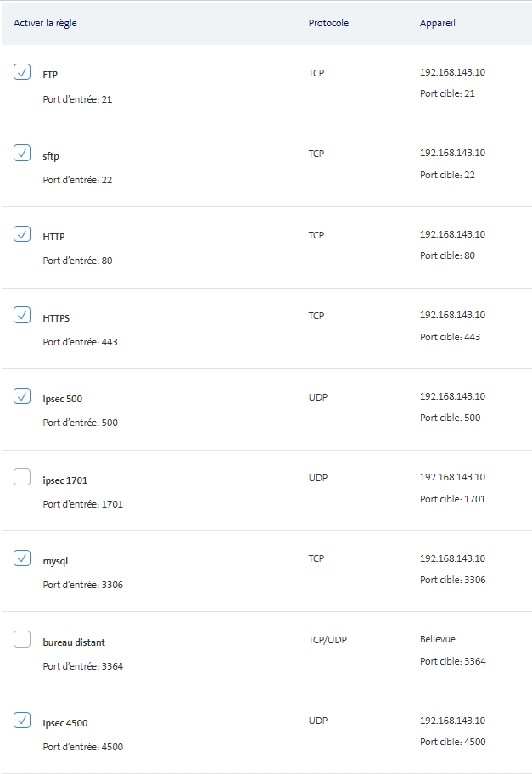Disable the Ipsec 4500 rule
Viewport: 532px width, 774px height.
22,721
